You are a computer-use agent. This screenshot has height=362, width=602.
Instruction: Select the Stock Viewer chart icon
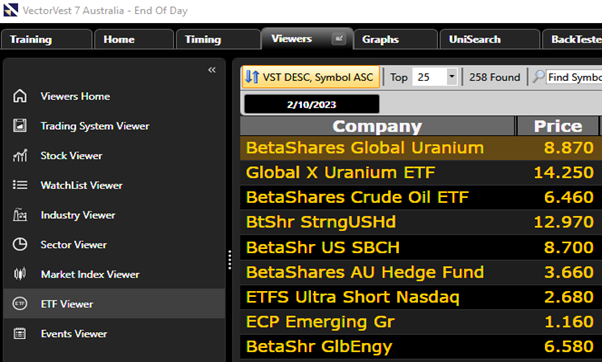pos(20,155)
